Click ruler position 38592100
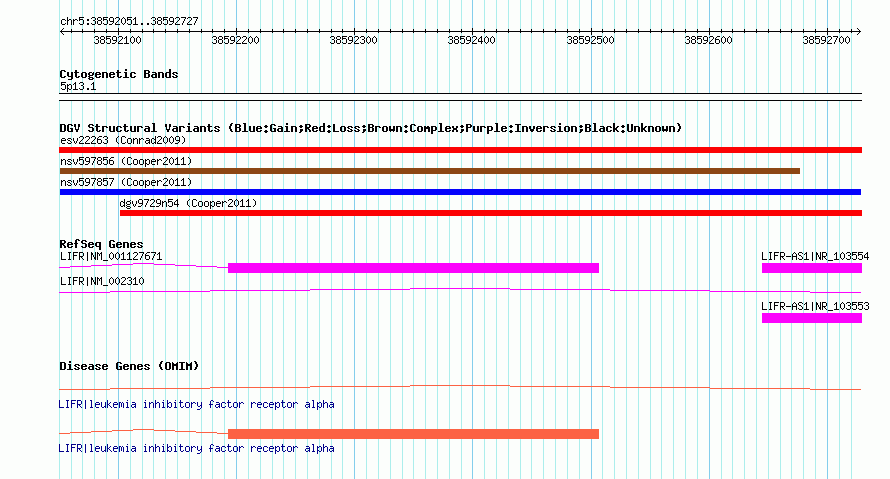Viewport: 890px width, 479px height. click(117, 40)
